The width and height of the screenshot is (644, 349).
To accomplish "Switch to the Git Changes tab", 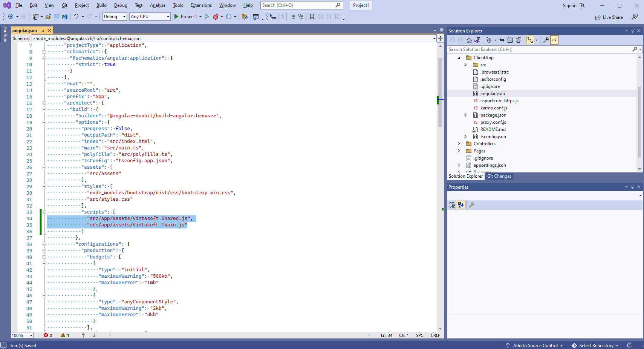I will click(x=499, y=176).
